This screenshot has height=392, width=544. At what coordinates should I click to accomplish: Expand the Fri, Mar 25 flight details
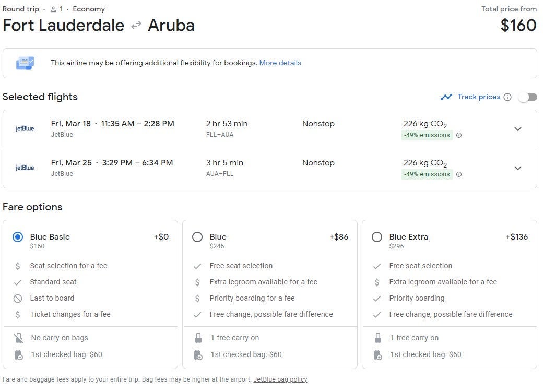[517, 168]
